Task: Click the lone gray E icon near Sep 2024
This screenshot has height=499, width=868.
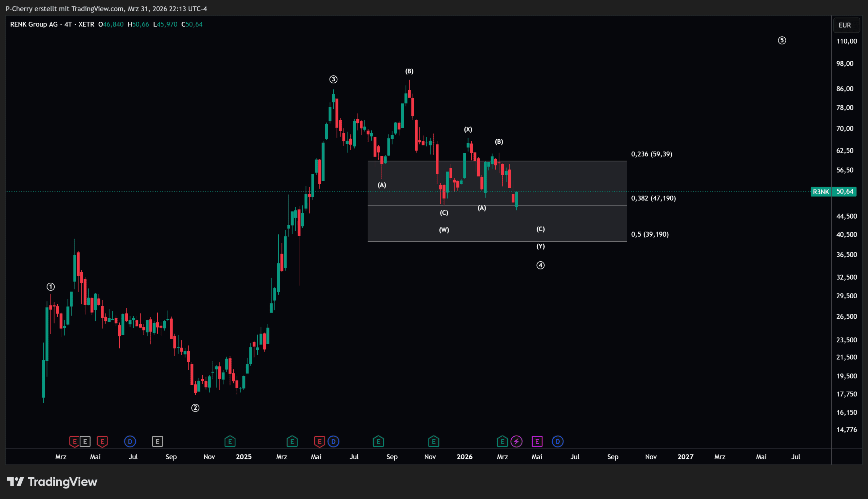Action: (x=157, y=441)
